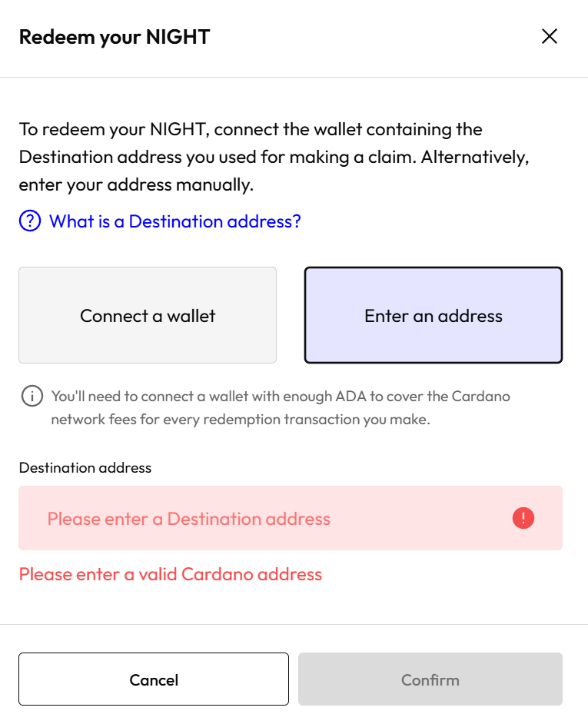Select the "Connect a wallet" option
588x724 pixels.
click(148, 315)
